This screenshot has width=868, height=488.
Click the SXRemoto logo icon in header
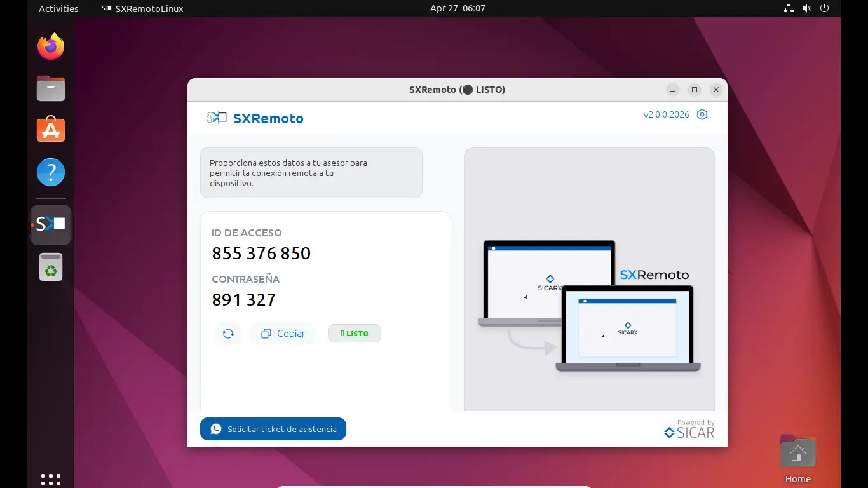click(x=217, y=118)
